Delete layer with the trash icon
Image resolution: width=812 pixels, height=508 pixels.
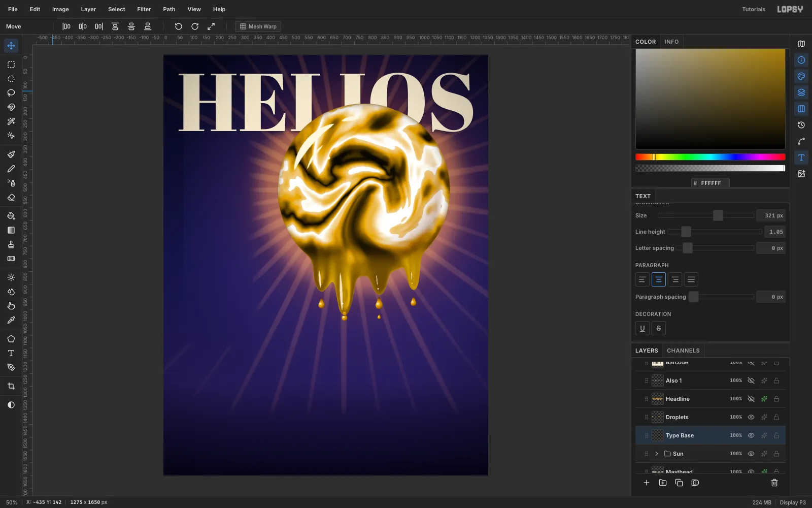click(774, 483)
